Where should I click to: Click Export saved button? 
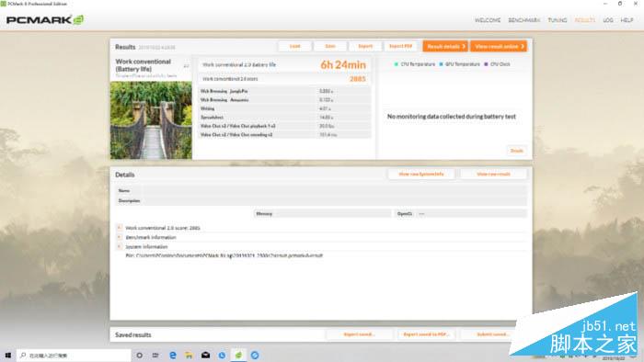point(360,334)
